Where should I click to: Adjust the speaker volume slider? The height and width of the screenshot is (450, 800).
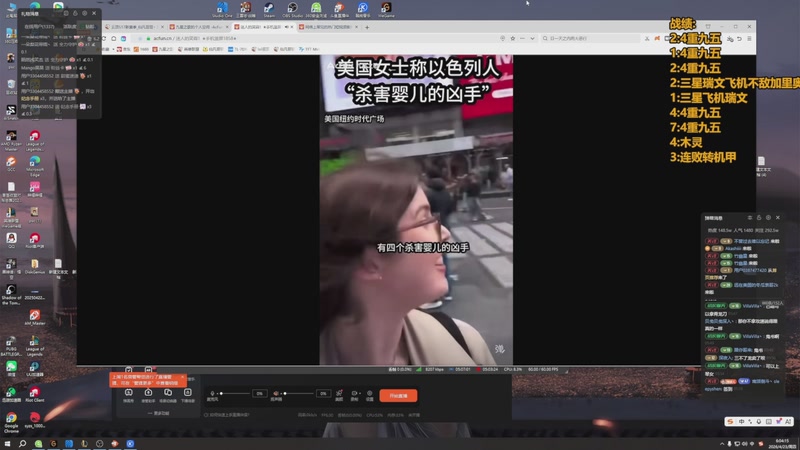(x=298, y=393)
